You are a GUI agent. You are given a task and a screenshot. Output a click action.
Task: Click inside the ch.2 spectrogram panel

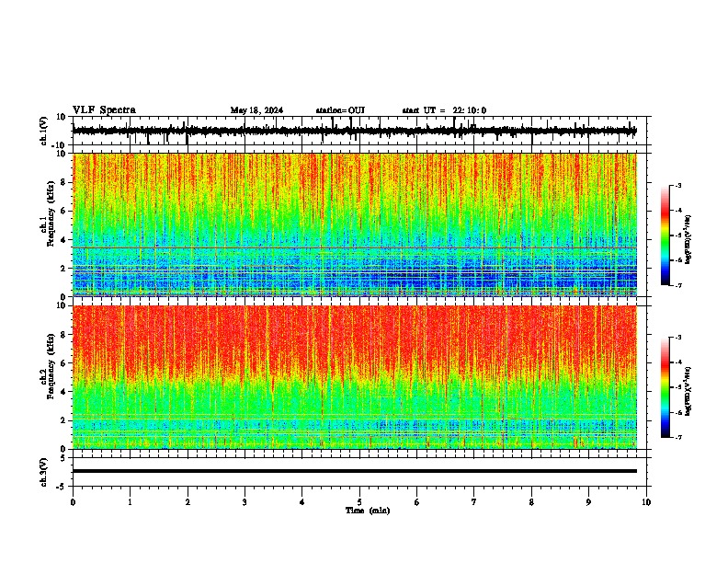[355, 377]
